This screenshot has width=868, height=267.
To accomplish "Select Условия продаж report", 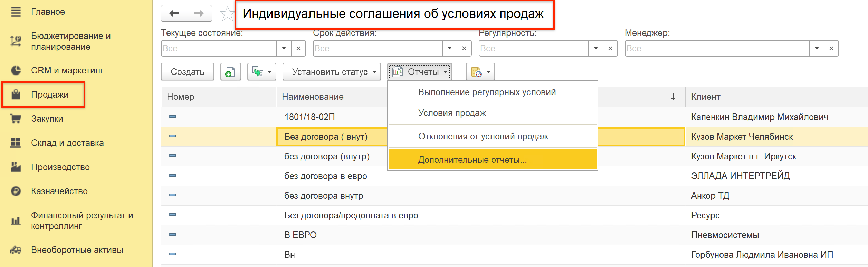I will [452, 113].
